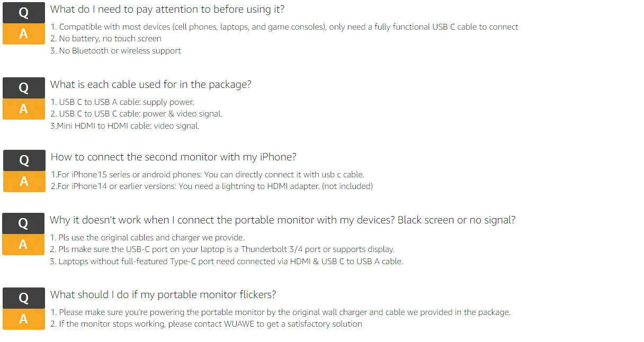The height and width of the screenshot is (342, 644).
Task: Click the Q badge beside the black screen question
Action: pos(23,223)
